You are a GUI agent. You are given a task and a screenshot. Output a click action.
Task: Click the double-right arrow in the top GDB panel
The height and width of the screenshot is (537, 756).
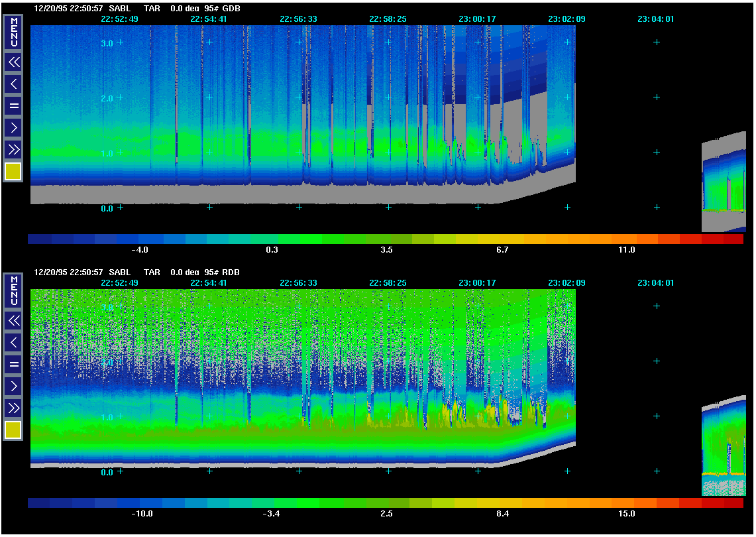coord(13,149)
